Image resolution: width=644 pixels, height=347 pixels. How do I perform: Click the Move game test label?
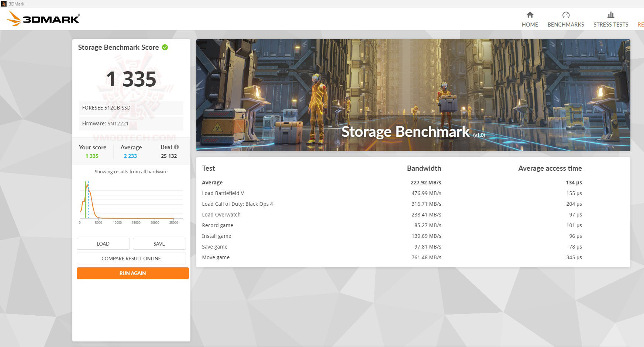coord(216,257)
